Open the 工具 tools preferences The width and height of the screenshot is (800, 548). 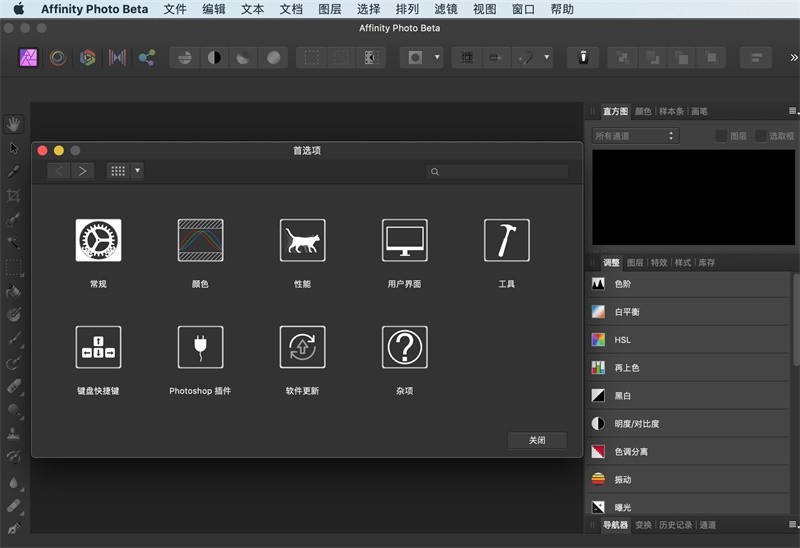tap(507, 240)
